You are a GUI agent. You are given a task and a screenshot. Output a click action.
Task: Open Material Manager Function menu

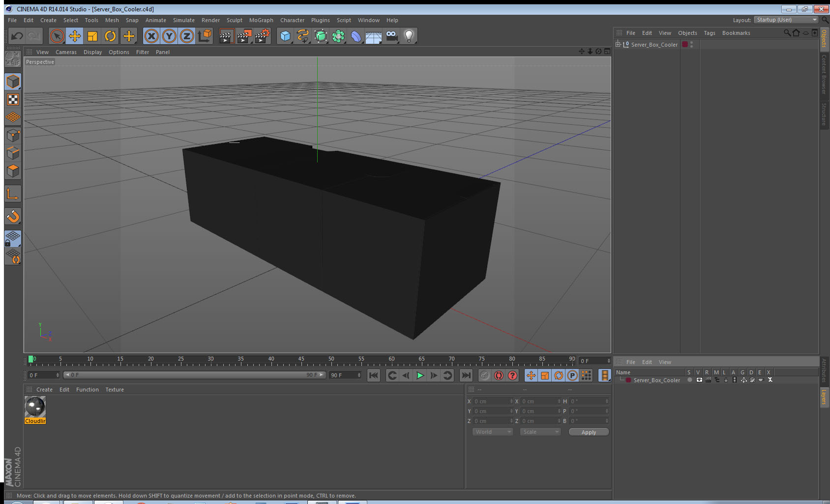pyautogui.click(x=88, y=390)
